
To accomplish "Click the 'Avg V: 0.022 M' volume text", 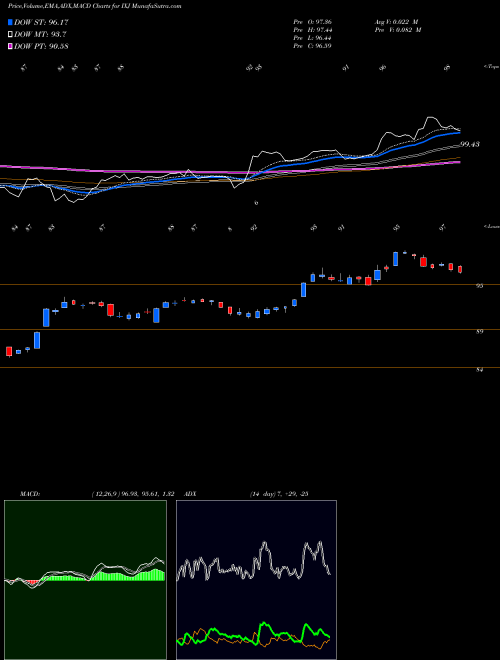I will click(x=398, y=22).
